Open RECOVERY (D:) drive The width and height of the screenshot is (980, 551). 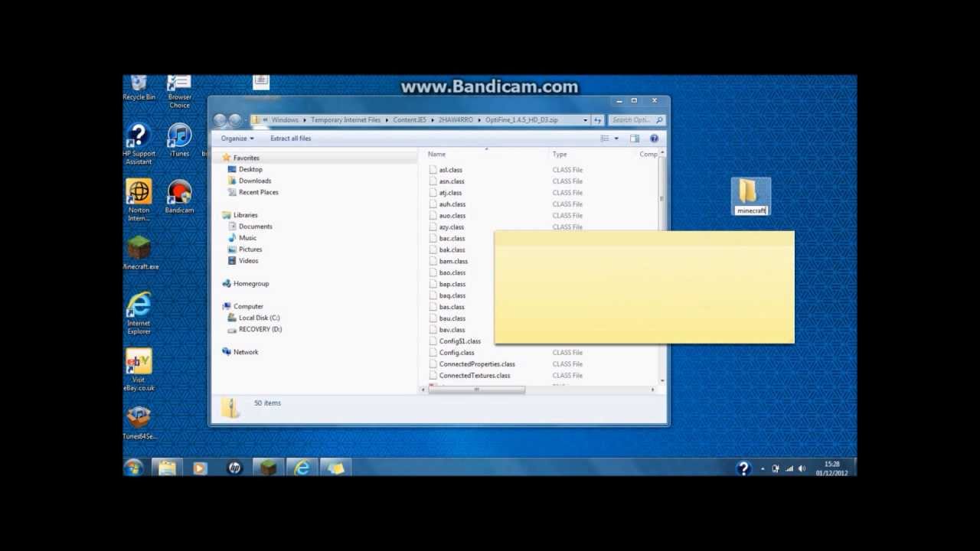[260, 329]
